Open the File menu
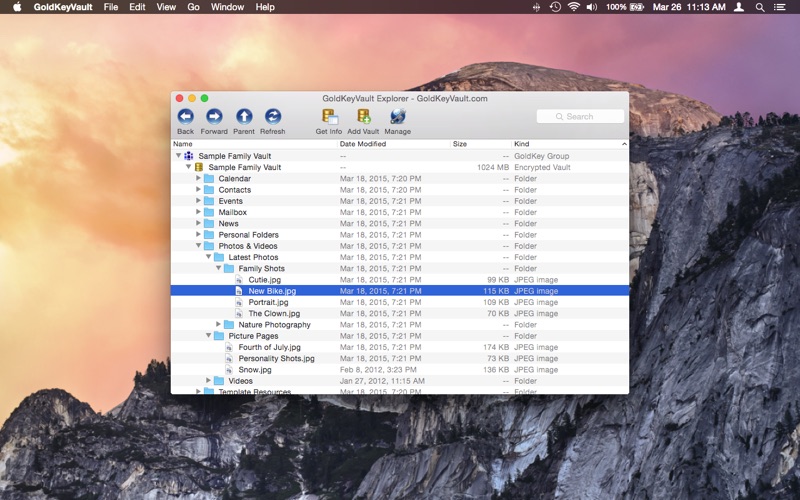Viewport: 800px width, 500px height. tap(111, 7)
